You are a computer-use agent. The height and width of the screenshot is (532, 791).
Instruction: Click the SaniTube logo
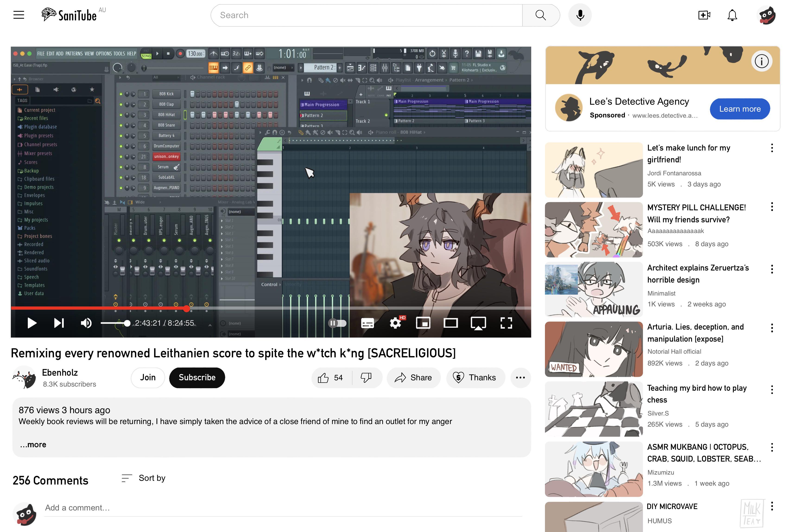coord(69,15)
